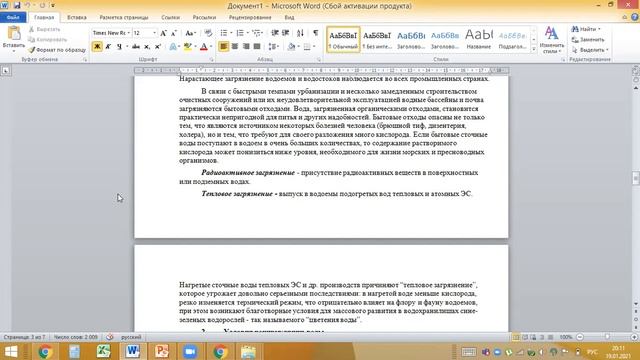Click the Line Spacing icon
The image size is (640, 360).
(272, 47)
